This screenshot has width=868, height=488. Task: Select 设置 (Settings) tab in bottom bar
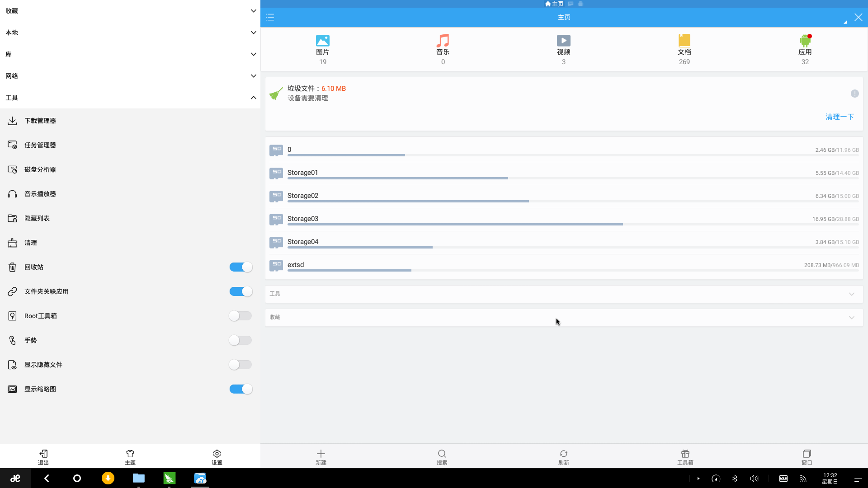point(217,457)
